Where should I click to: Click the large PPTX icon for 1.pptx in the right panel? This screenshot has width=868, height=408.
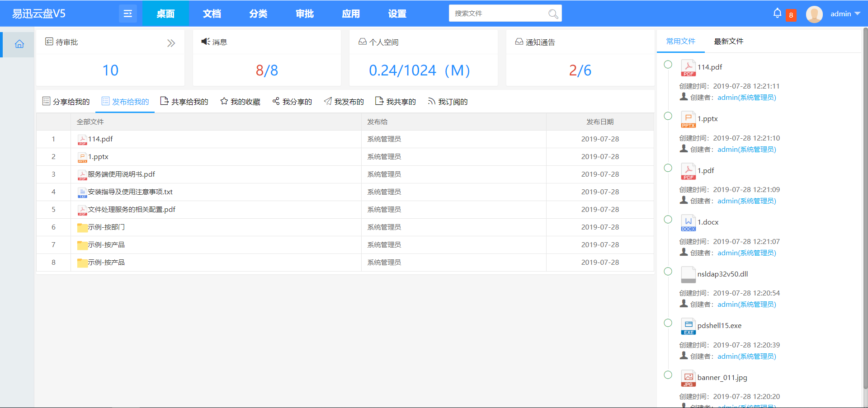(688, 120)
